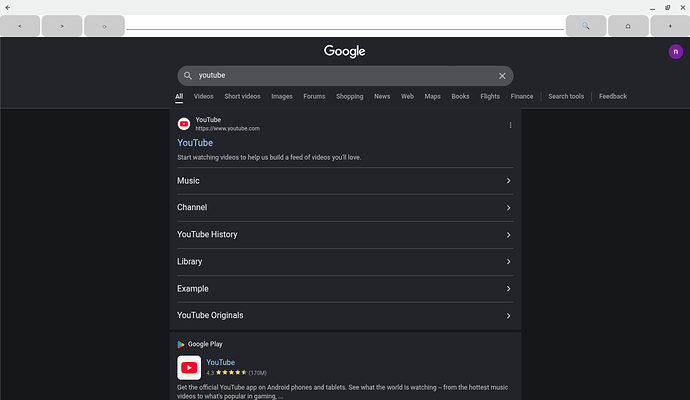Click the browser forward navigation button
Image resolution: width=690 pixels, height=400 pixels.
coord(62,26)
